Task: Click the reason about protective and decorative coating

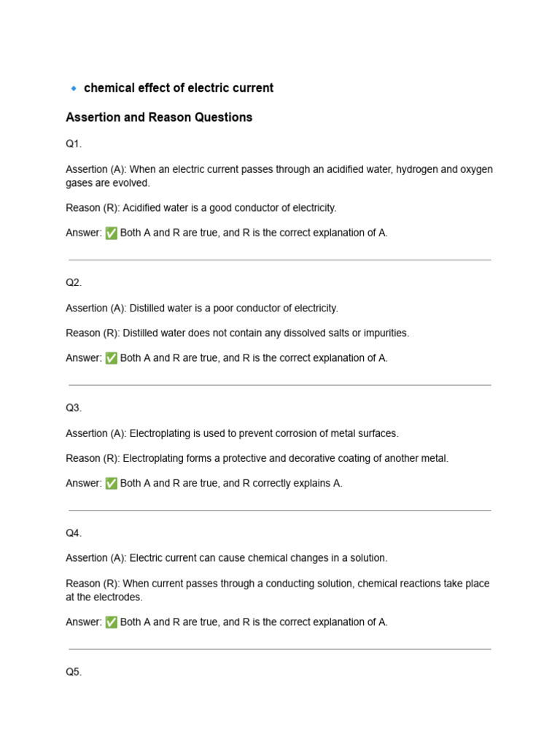Action: [257, 458]
